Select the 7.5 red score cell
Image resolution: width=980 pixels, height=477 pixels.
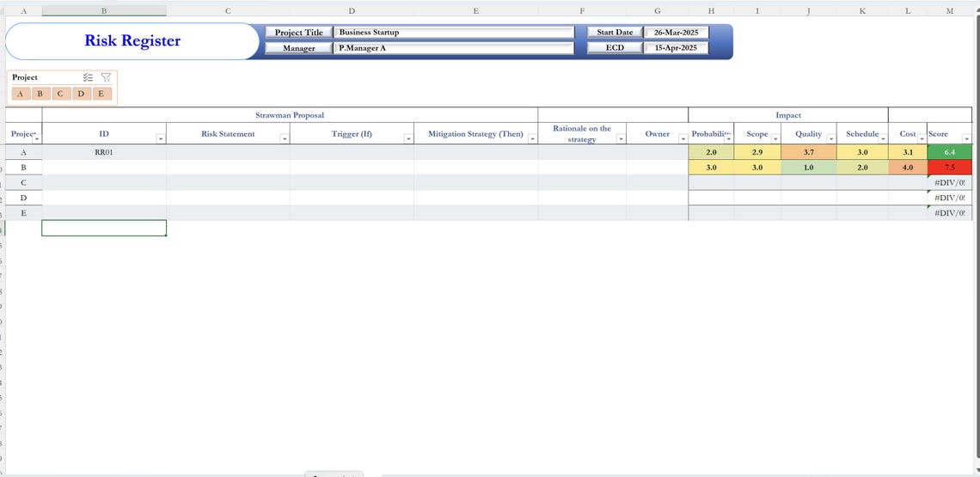click(x=950, y=168)
